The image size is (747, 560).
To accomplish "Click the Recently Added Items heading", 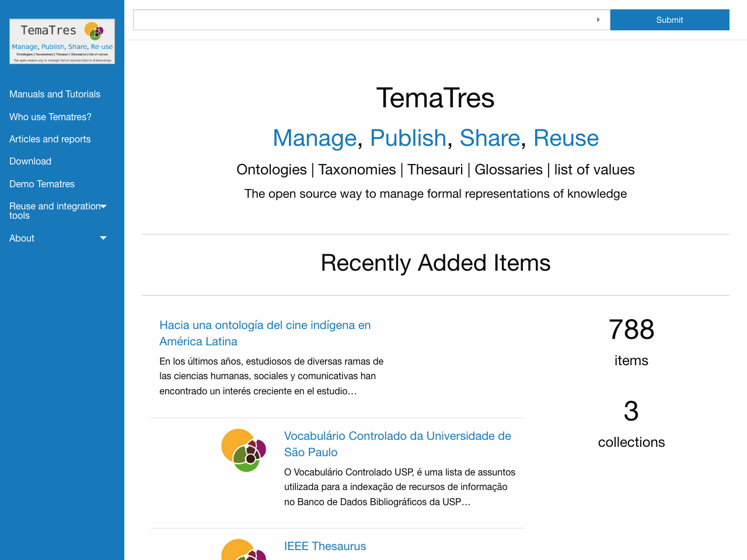I will point(435,263).
